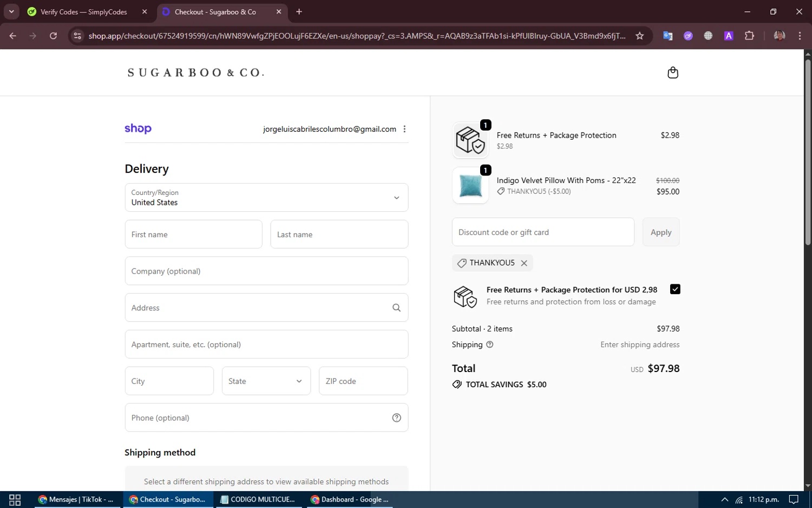Screen dimensions: 812x508
Task: Click the Shop Pay logo
Action: tap(138, 128)
